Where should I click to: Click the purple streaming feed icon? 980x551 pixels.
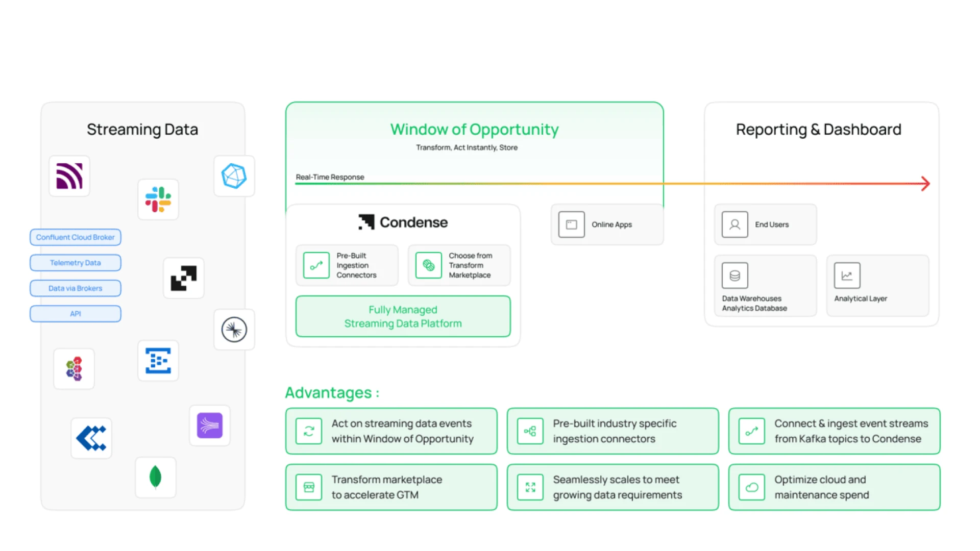click(69, 177)
